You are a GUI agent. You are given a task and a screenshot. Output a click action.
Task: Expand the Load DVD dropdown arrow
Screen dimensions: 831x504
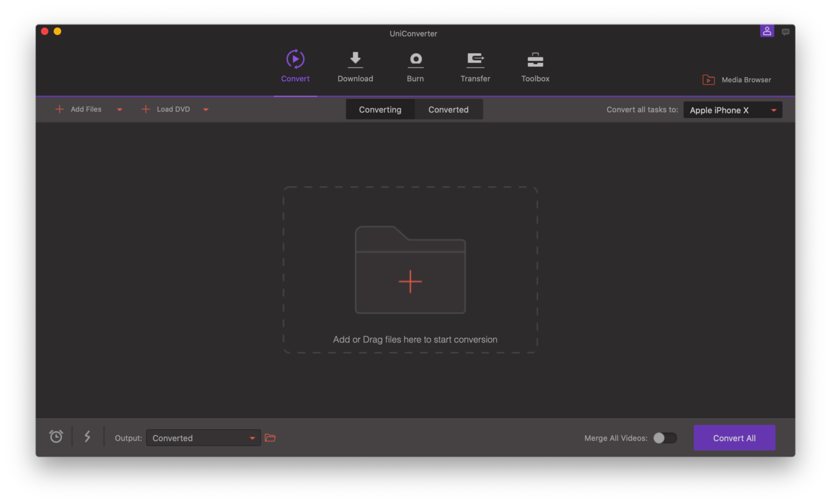point(206,110)
